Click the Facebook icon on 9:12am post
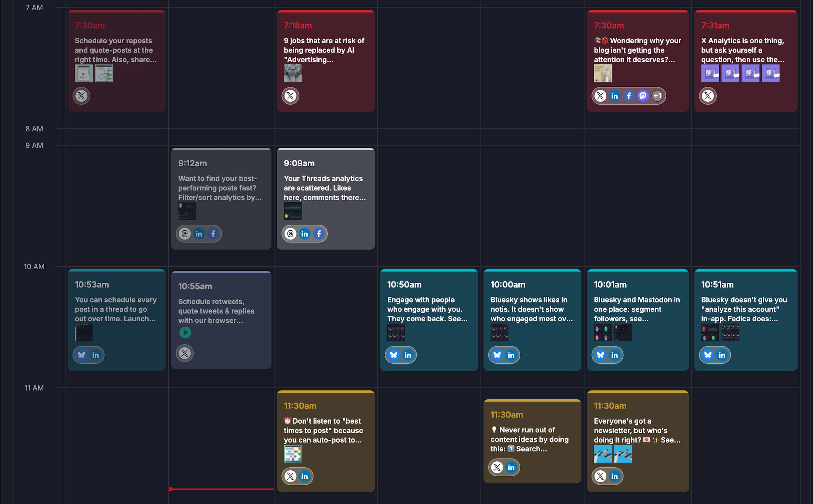This screenshot has height=504, width=813. (213, 234)
